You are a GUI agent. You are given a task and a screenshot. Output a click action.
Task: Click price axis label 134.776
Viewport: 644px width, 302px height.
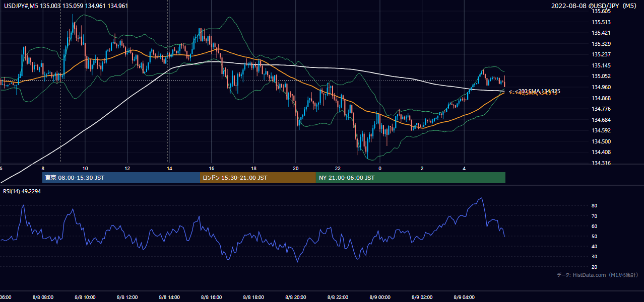coord(601,109)
